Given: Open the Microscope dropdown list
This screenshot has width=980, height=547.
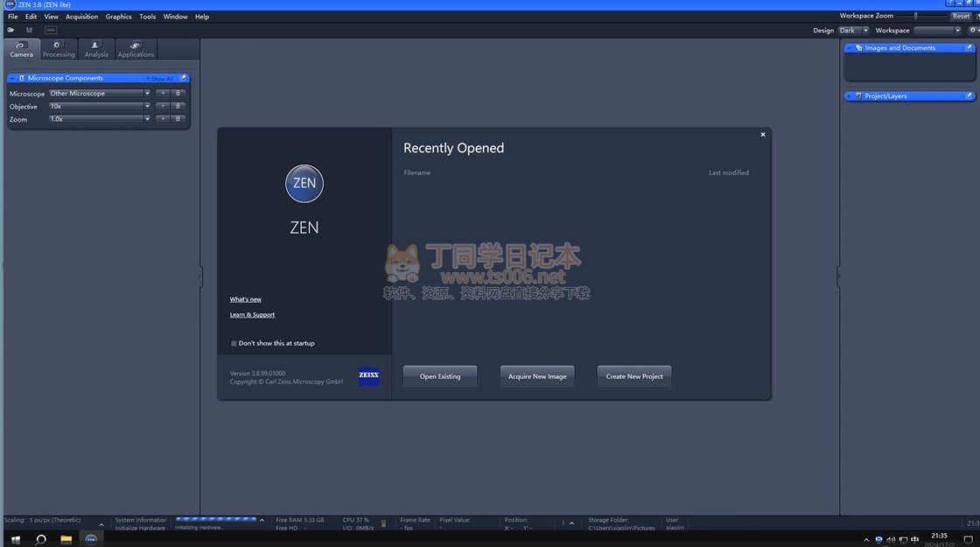Looking at the screenshot, I should pyautogui.click(x=148, y=93).
